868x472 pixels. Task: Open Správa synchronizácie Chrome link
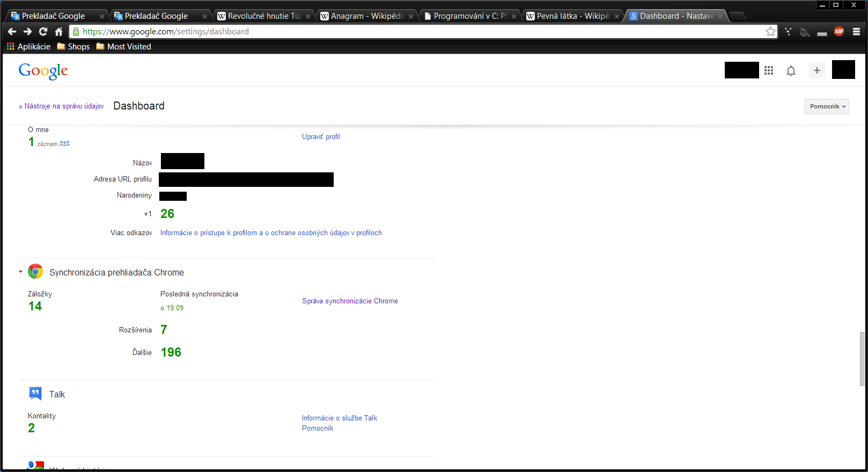click(350, 301)
